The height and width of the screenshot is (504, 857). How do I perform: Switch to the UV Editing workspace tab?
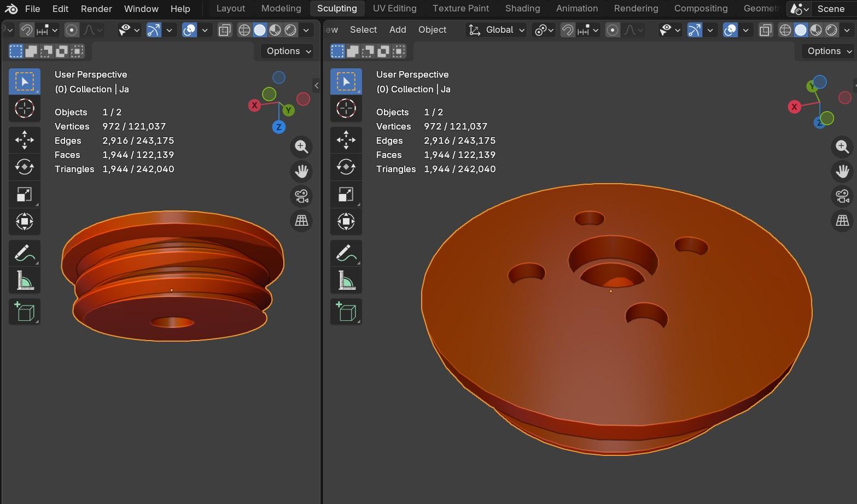tap(394, 8)
